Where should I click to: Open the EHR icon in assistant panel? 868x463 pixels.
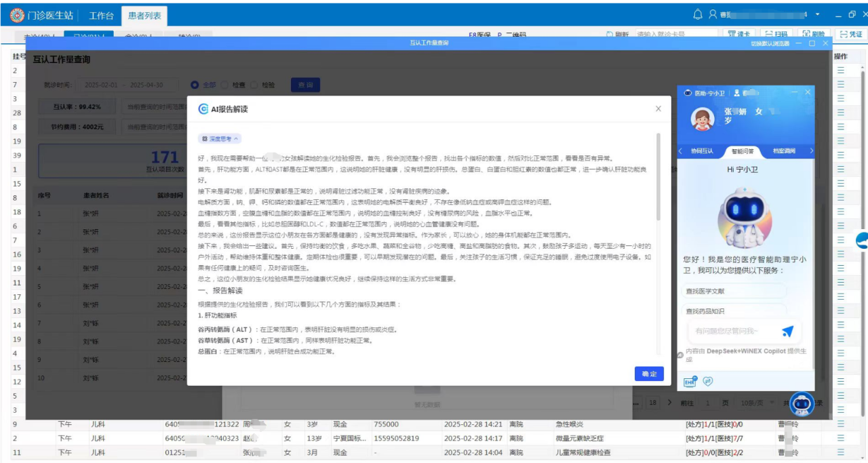pyautogui.click(x=690, y=382)
